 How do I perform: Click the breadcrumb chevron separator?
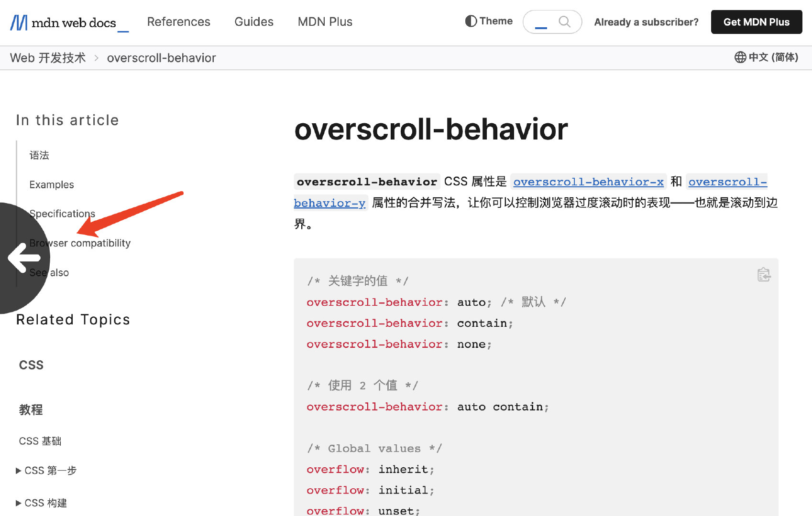click(97, 58)
